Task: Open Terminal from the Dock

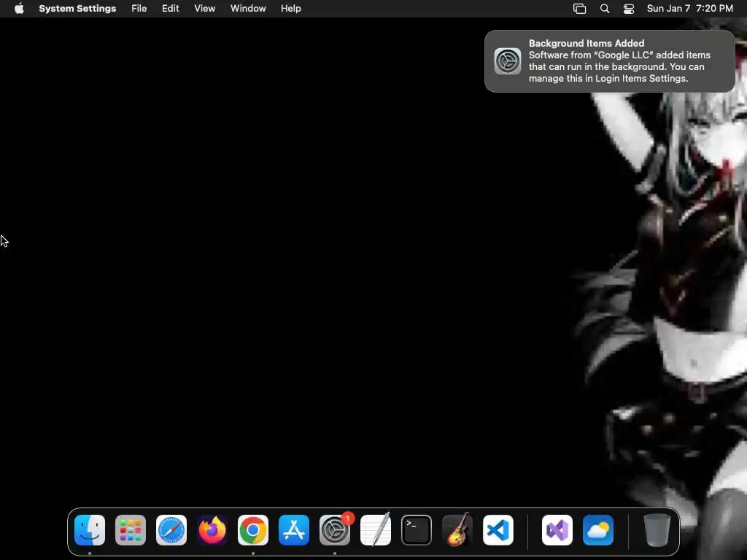Action: [417, 530]
